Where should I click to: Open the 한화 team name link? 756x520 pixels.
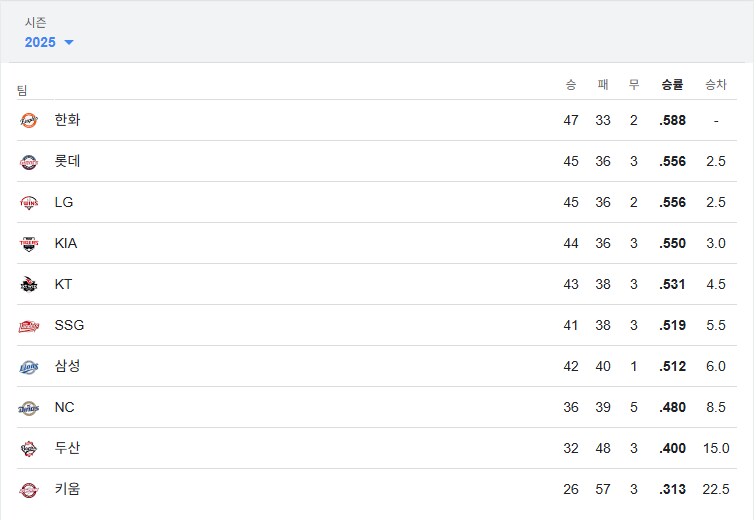tap(68, 120)
